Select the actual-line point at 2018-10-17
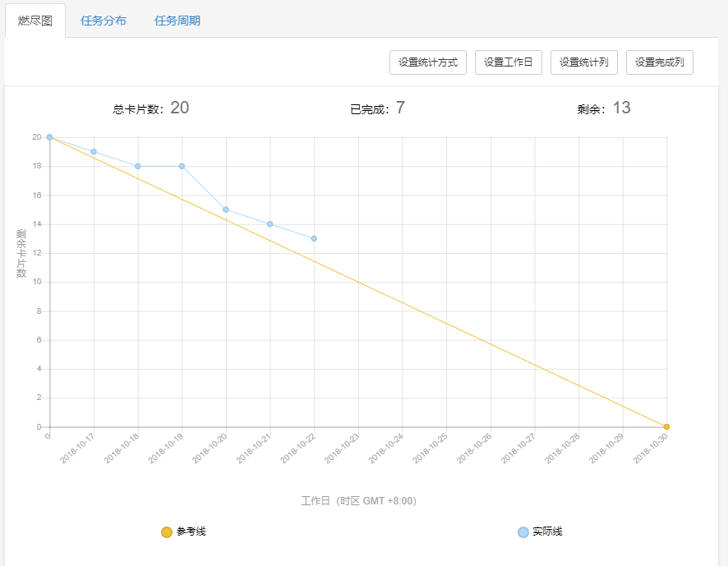The width and height of the screenshot is (728, 566). (94, 152)
